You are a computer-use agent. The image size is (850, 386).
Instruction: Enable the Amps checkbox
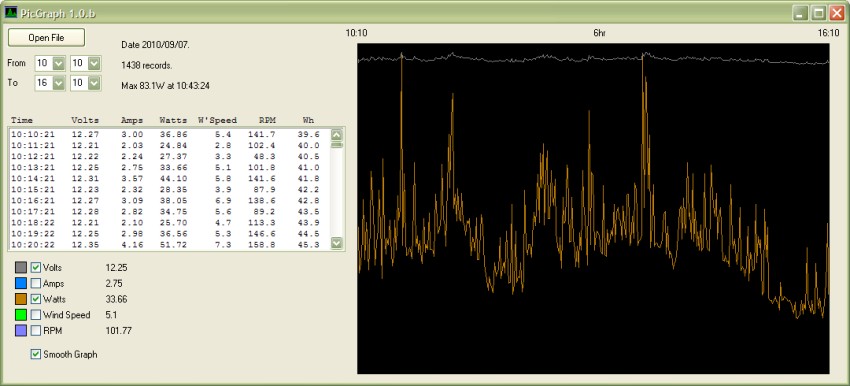[36, 283]
